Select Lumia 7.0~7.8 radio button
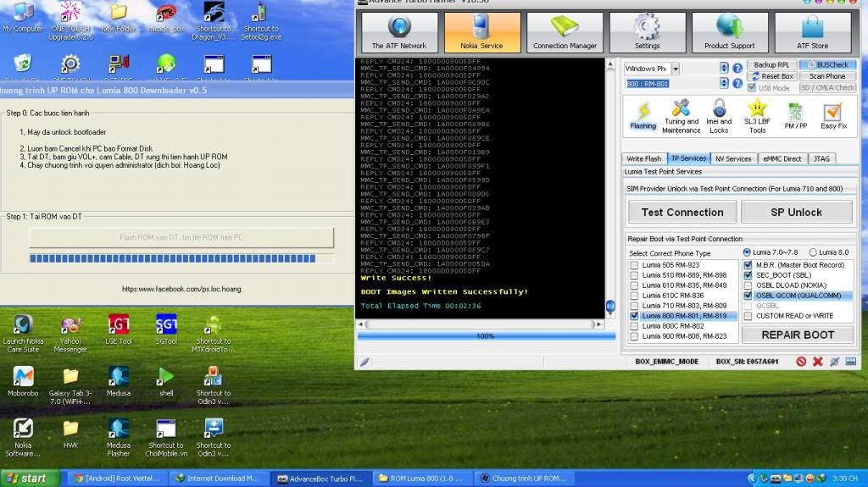 pyautogui.click(x=747, y=252)
